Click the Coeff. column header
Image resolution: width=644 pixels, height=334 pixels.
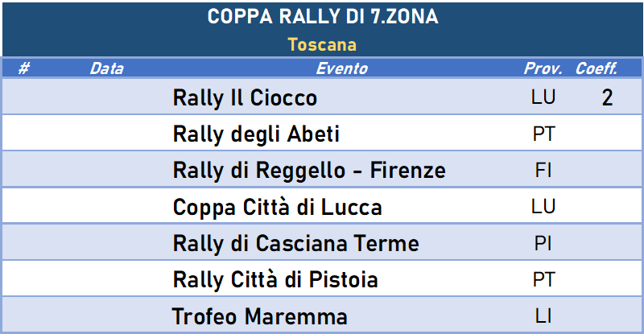[597, 68]
